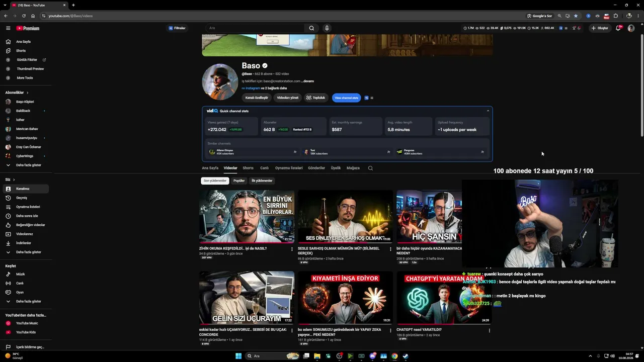Open the Başo Klipleri subscription
Viewport: 644px width, 362px height.
click(x=25, y=102)
